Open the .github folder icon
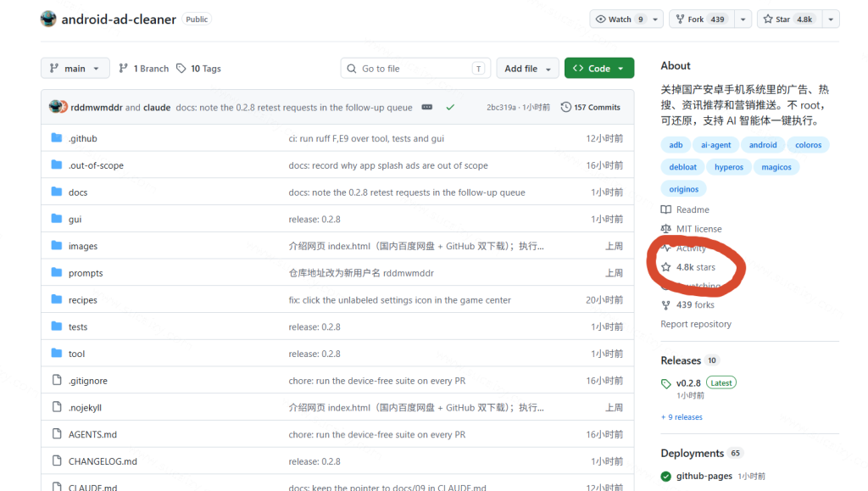 57,138
